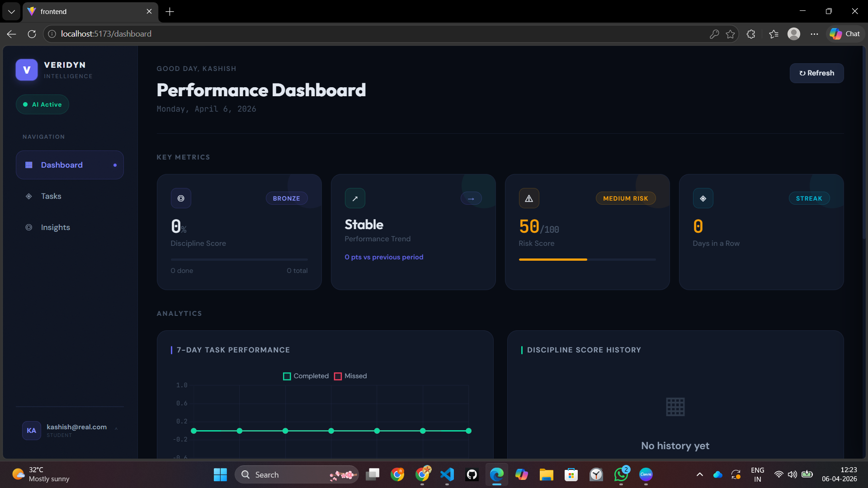
Task: Click the BRONZE badge
Action: pyautogui.click(x=287, y=198)
